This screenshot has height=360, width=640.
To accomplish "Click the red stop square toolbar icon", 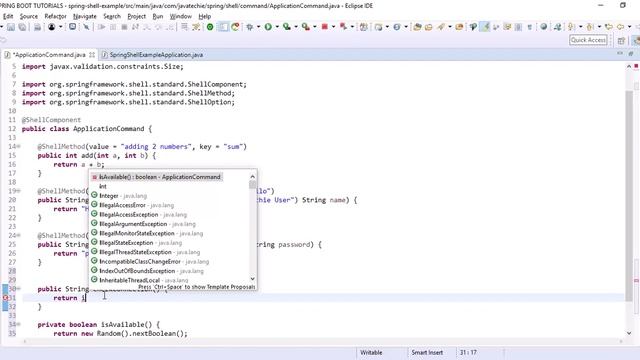I will click(324, 27).
